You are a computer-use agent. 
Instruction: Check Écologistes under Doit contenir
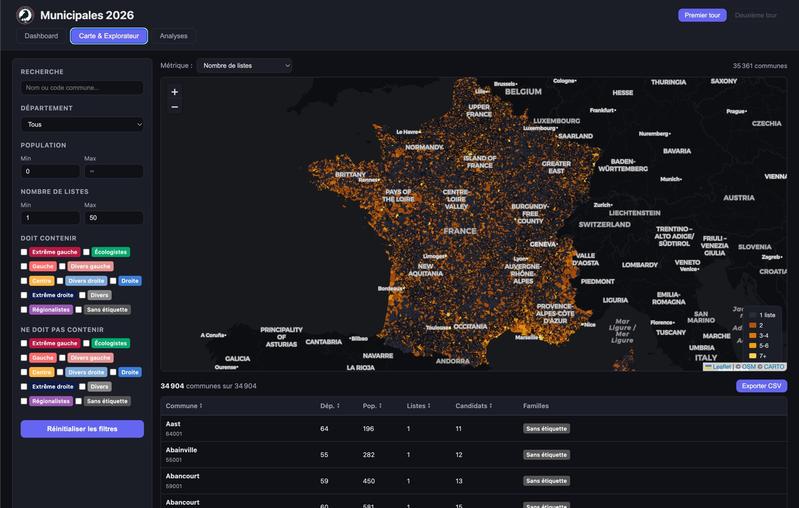(x=87, y=252)
